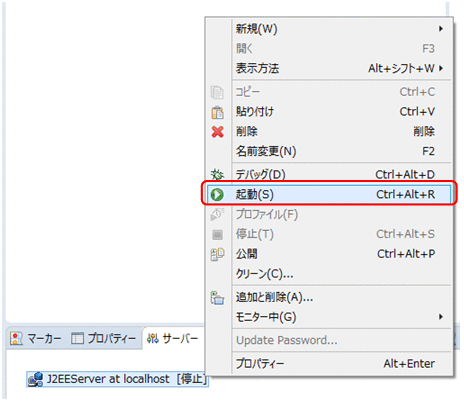Choose 名前変更(N) menu entry
464x403 pixels.
329,151
